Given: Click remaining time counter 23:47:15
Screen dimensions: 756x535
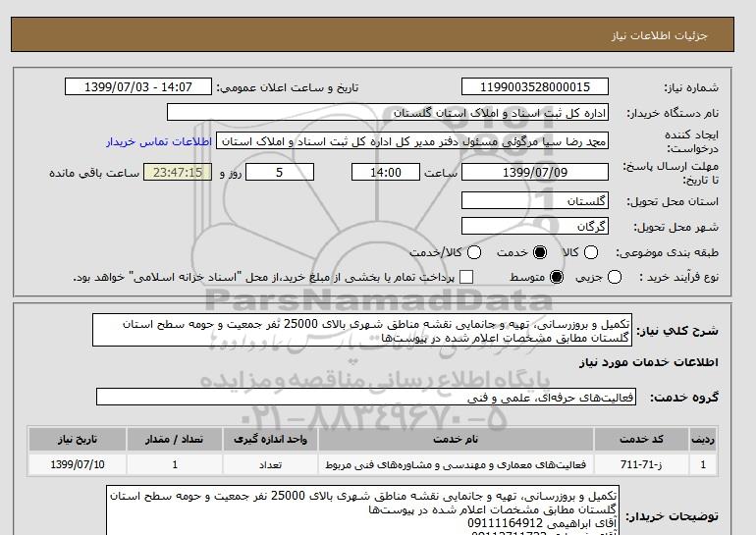Looking at the screenshot, I should click(178, 172).
